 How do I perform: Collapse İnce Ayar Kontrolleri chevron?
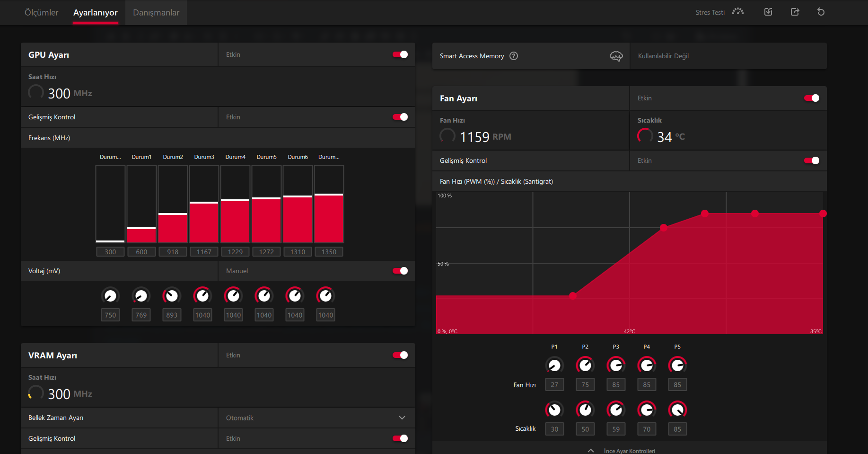pos(591,451)
